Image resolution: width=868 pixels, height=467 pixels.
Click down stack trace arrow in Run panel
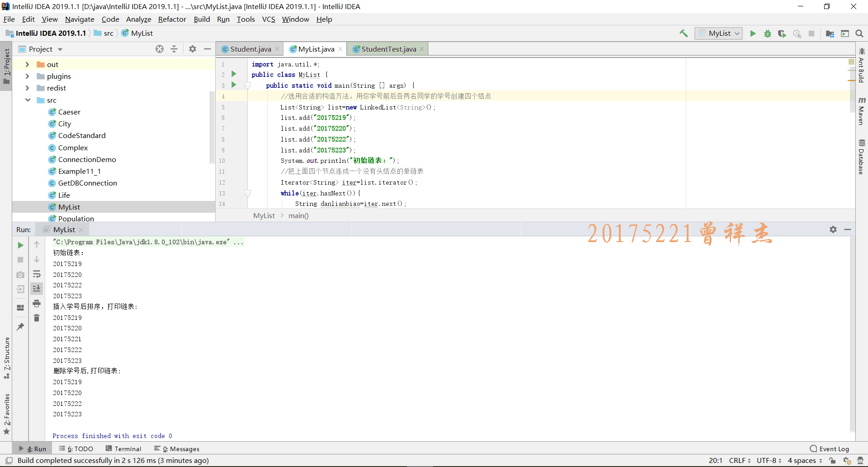pyautogui.click(x=37, y=259)
